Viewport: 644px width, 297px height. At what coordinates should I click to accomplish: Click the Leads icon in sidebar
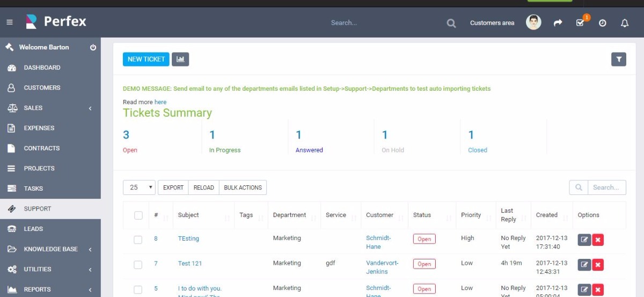11,229
